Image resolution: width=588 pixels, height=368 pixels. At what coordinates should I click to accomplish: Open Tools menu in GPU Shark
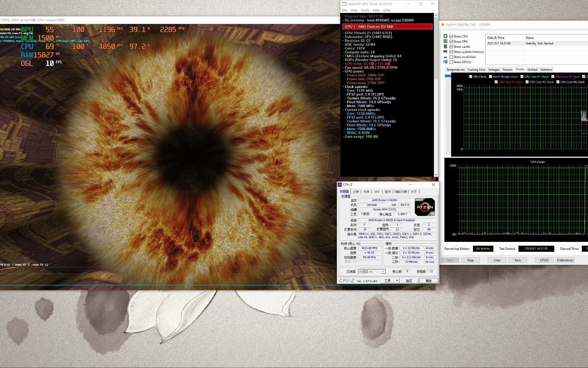[x=365, y=10]
